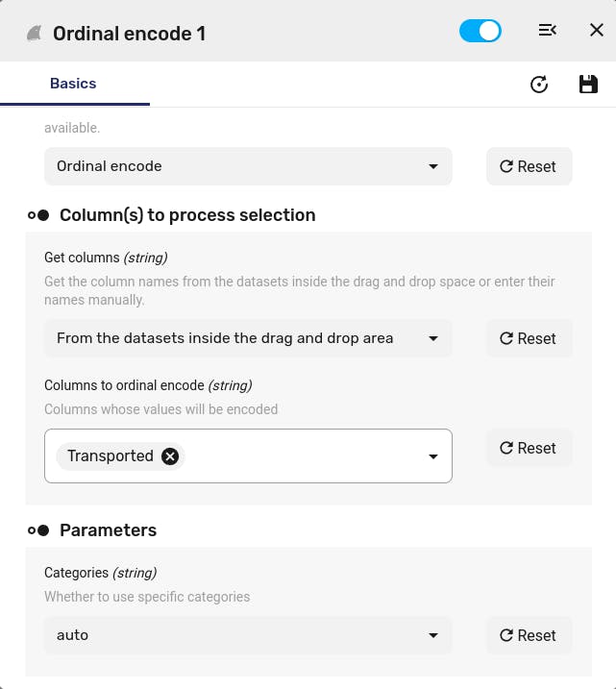This screenshot has height=689, width=616.
Task: Click the save floppy disk icon
Action: pyautogui.click(x=588, y=85)
